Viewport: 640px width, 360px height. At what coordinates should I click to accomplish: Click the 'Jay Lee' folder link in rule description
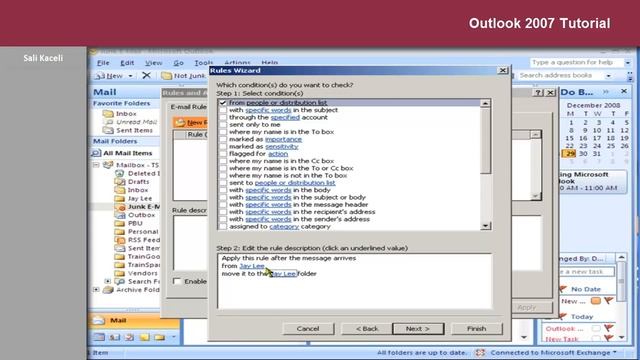284,273
